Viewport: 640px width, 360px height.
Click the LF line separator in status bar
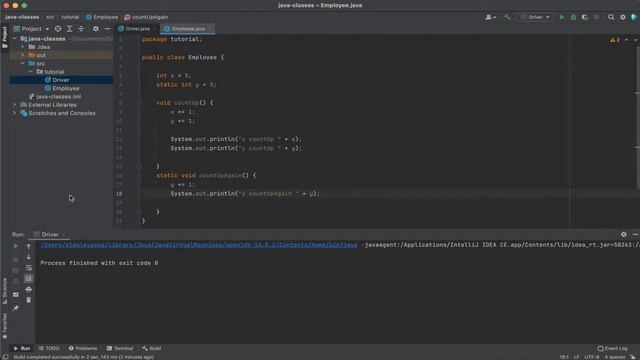point(576,357)
